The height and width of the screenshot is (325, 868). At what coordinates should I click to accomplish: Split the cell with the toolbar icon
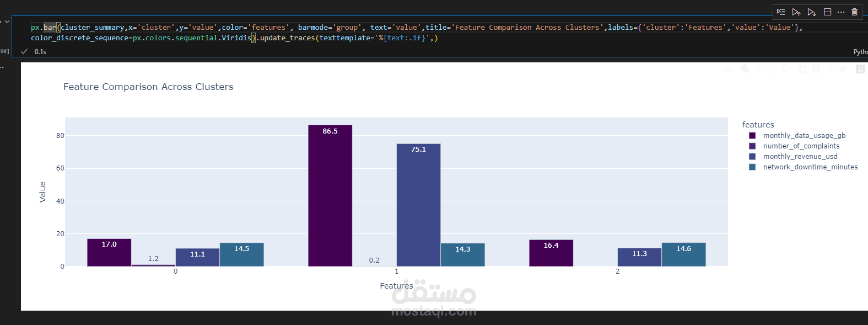click(827, 12)
